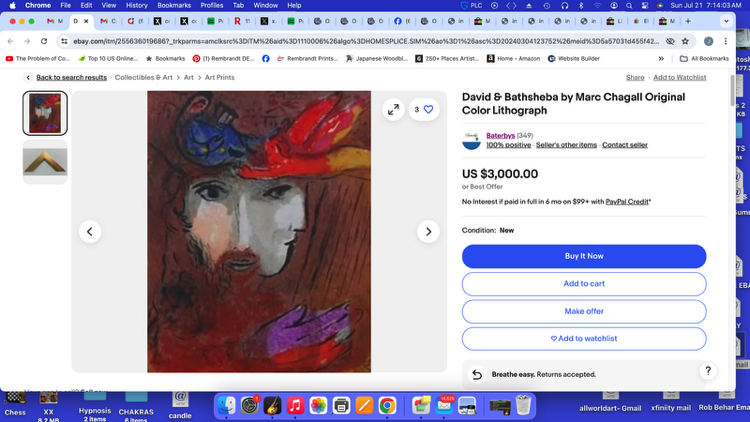The width and height of the screenshot is (750, 422).
Task: Click the address bar URL field
Action: (366, 41)
